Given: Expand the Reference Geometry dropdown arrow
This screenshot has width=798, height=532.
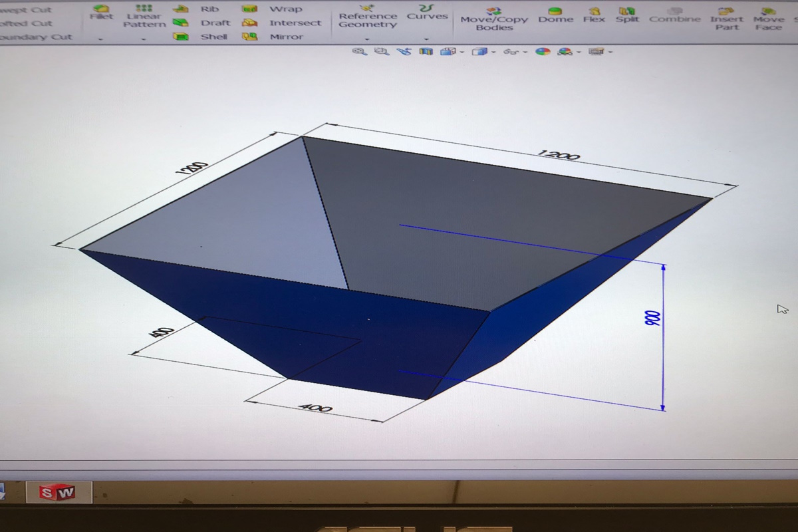Looking at the screenshot, I should [x=367, y=40].
